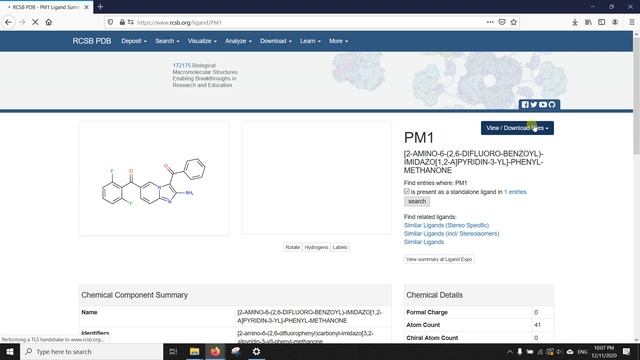The image size is (640, 360).
Task: Open Settings gear in taskbar
Action: coord(256,351)
